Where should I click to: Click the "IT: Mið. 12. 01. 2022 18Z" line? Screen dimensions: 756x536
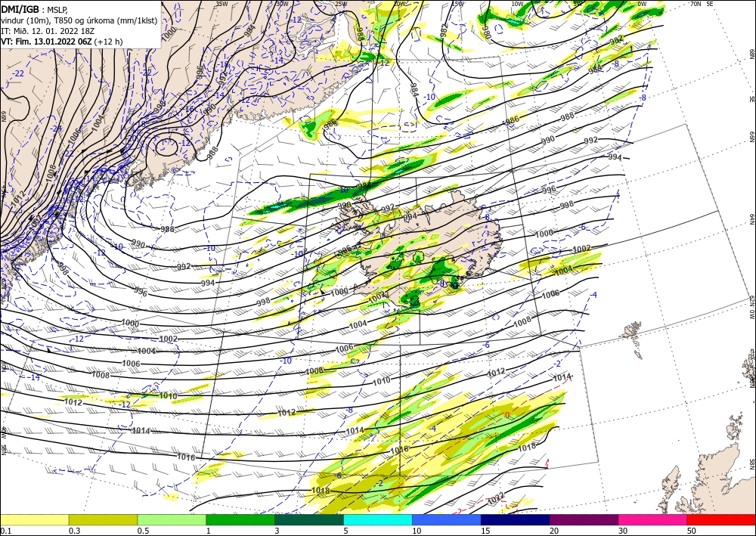pos(47,30)
